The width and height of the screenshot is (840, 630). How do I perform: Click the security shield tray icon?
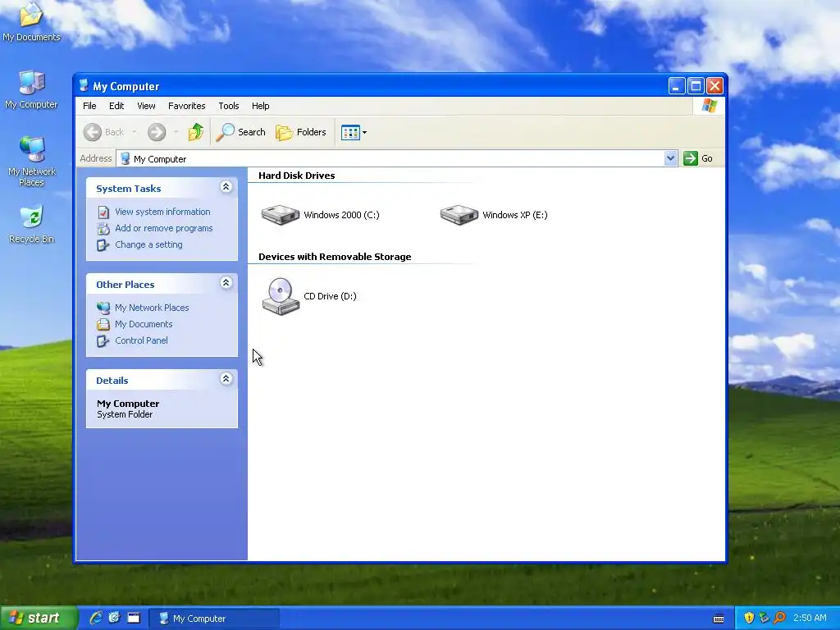(749, 619)
